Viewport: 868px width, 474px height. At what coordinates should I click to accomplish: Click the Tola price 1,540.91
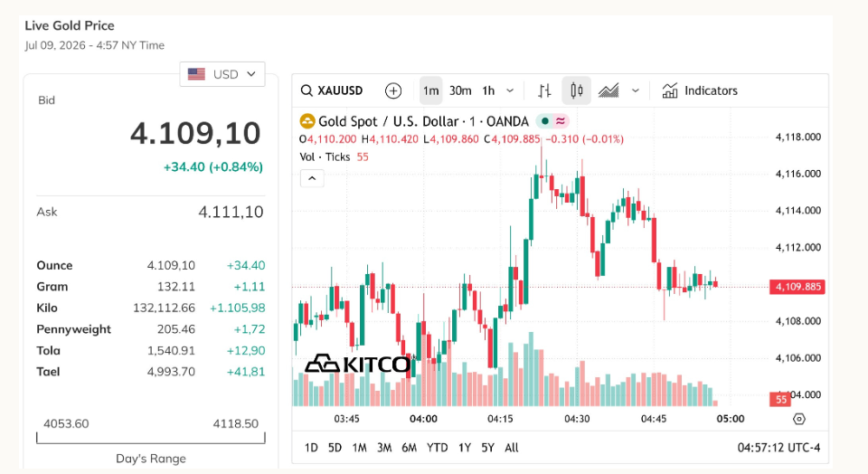pos(171,350)
